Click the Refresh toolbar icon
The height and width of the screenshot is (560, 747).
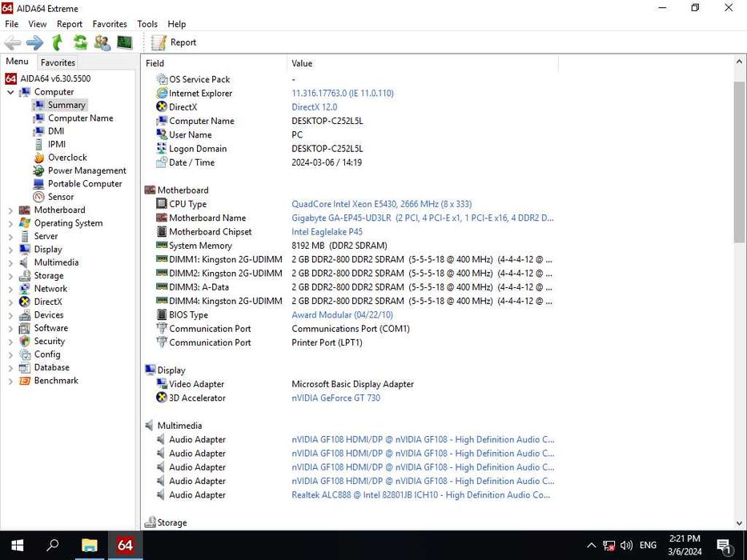pos(80,42)
